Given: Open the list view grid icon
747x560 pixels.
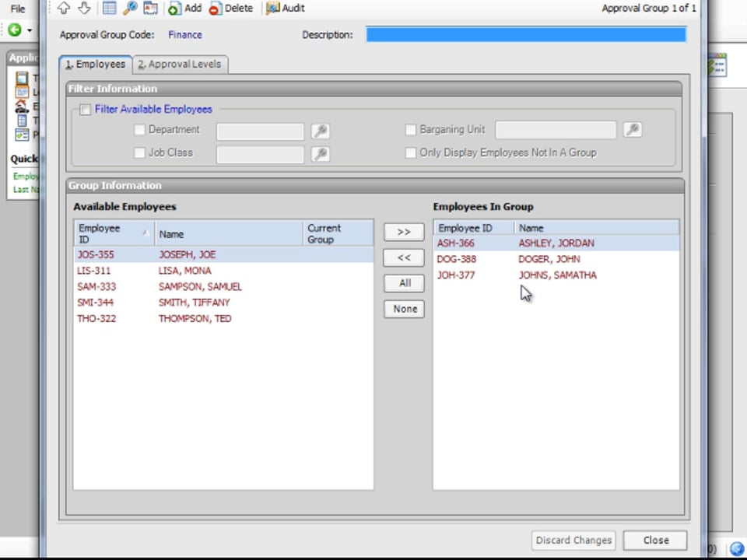Looking at the screenshot, I should tap(109, 8).
